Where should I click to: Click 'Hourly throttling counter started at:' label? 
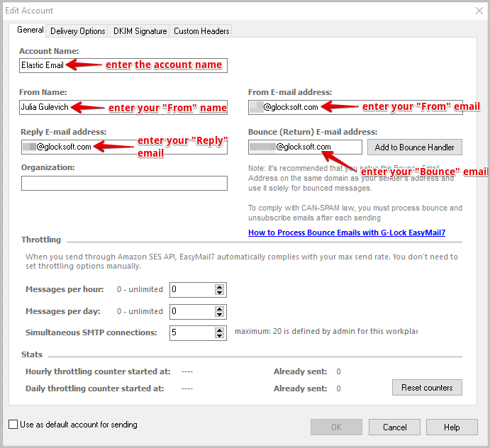pos(98,371)
